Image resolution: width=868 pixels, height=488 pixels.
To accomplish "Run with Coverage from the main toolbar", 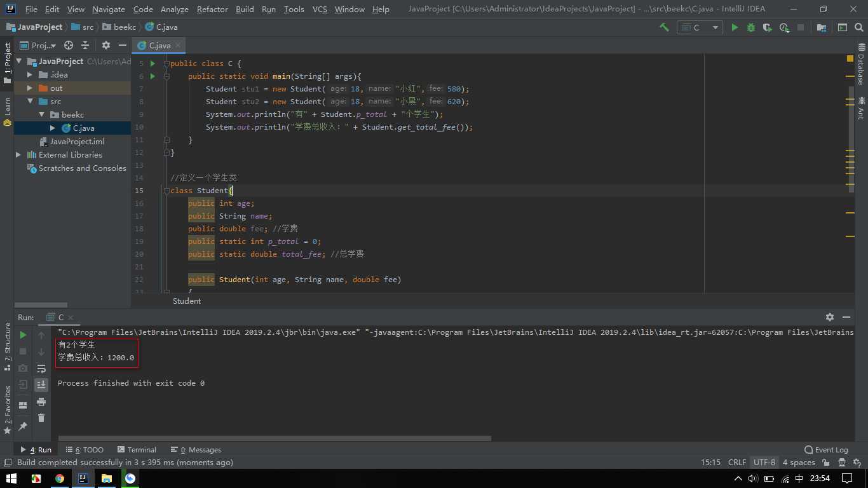I will point(768,27).
